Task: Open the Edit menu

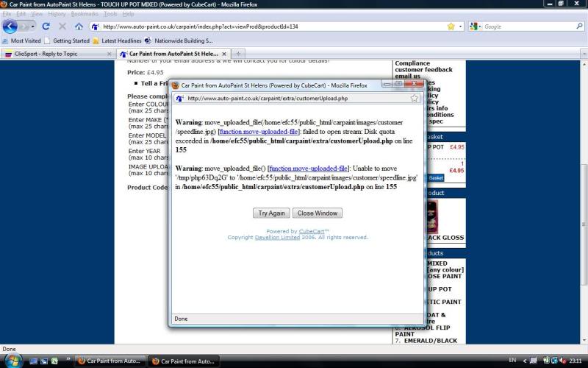Action: 21,14
